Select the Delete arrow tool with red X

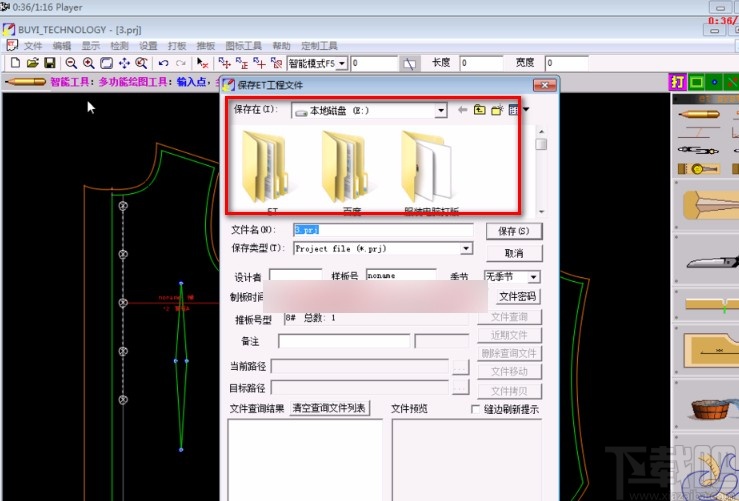[203, 63]
